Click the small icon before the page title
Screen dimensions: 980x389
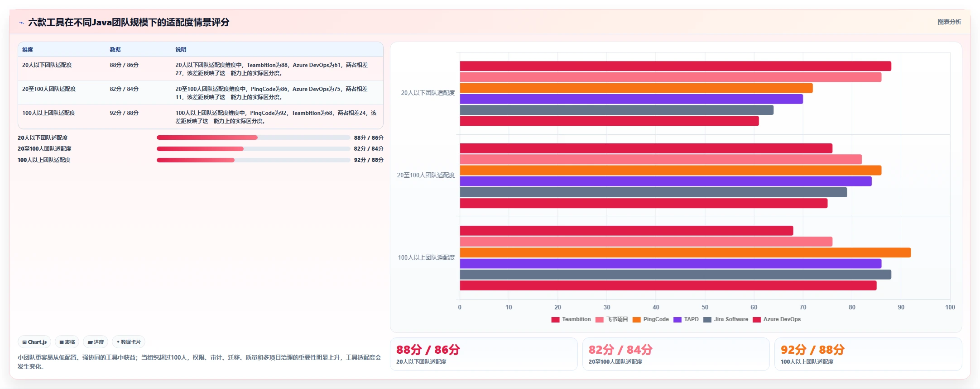[x=21, y=23]
